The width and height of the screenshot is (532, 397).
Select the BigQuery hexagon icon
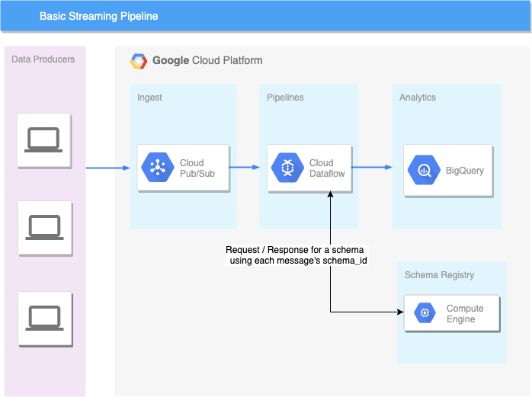coord(424,170)
